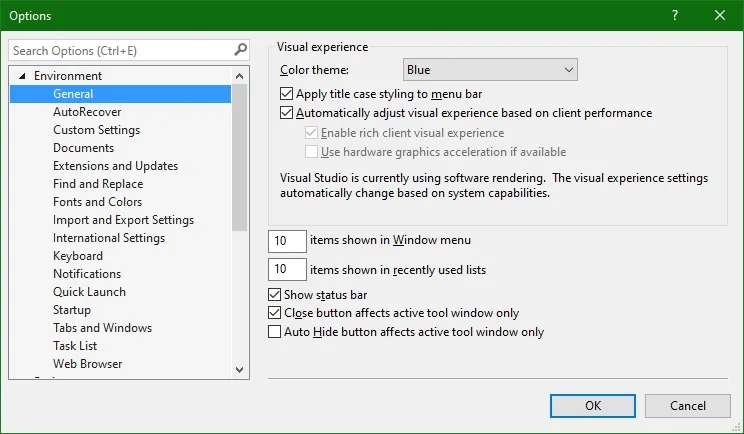
Task: Click the tree scrollbar up arrow
Action: [x=240, y=76]
